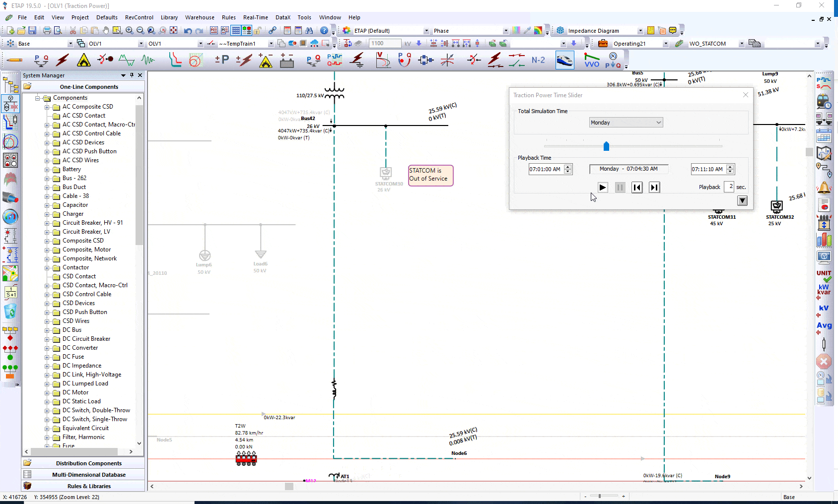The height and width of the screenshot is (504, 838).
Task: Open the Impedance Diagram dropdown
Action: [640, 30]
